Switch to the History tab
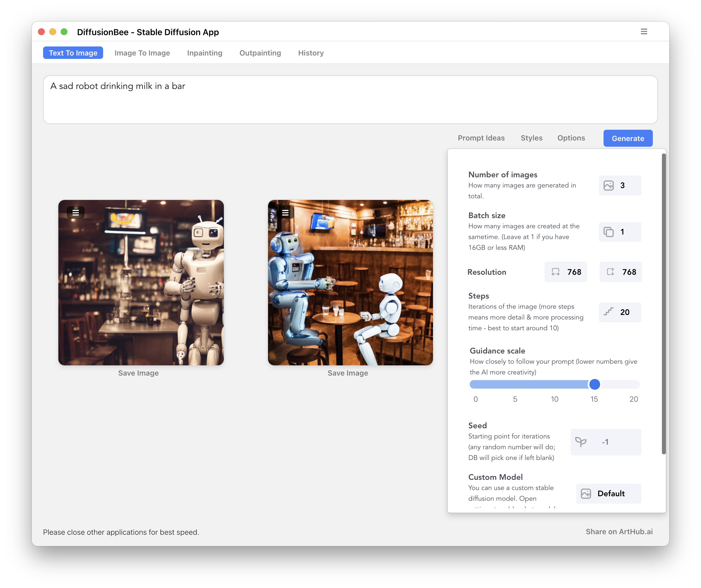 311,53
